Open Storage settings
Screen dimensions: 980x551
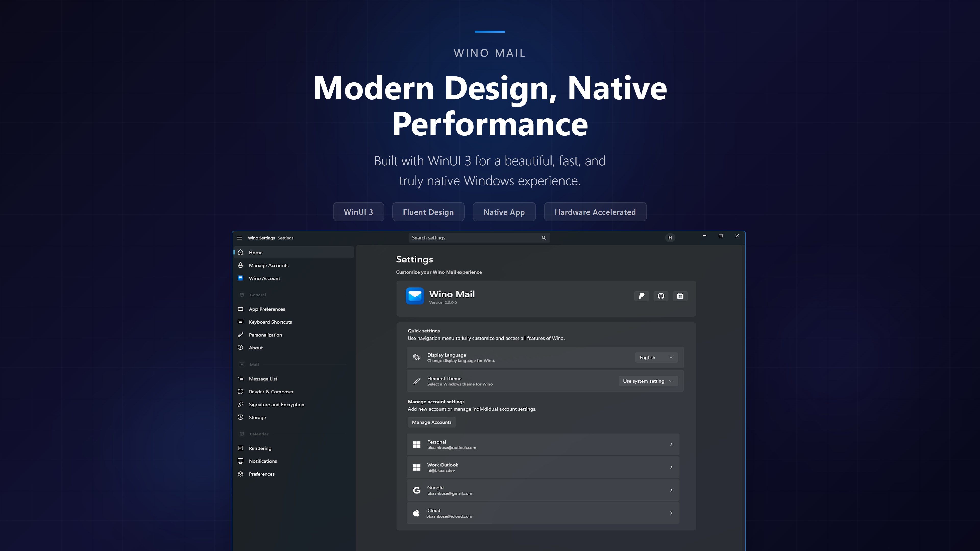click(294, 417)
